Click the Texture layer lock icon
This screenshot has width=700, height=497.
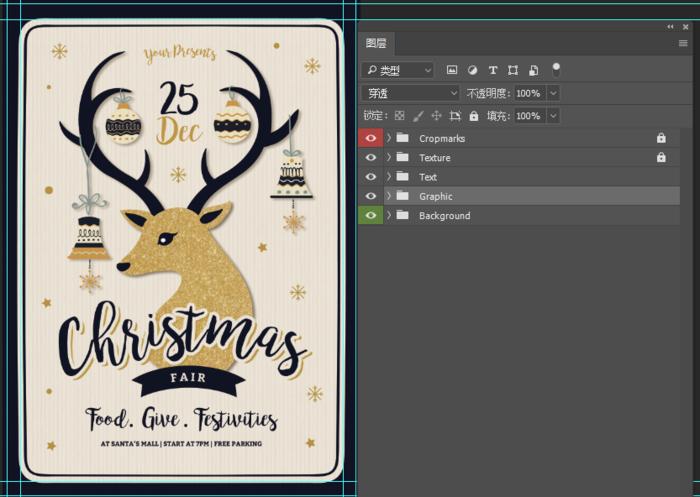coord(661,157)
